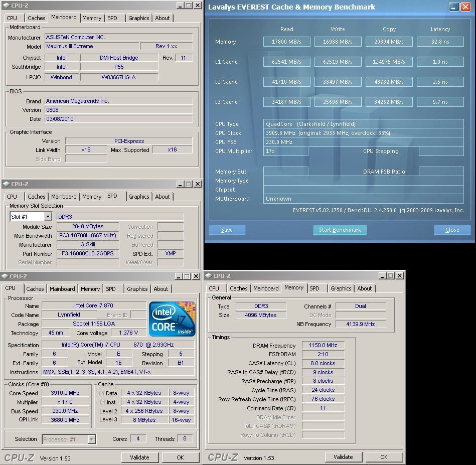The width and height of the screenshot is (476, 465).
Task: Open the About tab in the Mainboard CPU-Z window
Action: [163, 18]
